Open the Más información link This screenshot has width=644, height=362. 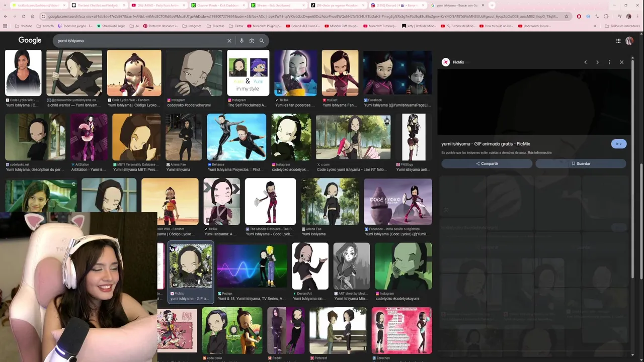click(x=539, y=152)
